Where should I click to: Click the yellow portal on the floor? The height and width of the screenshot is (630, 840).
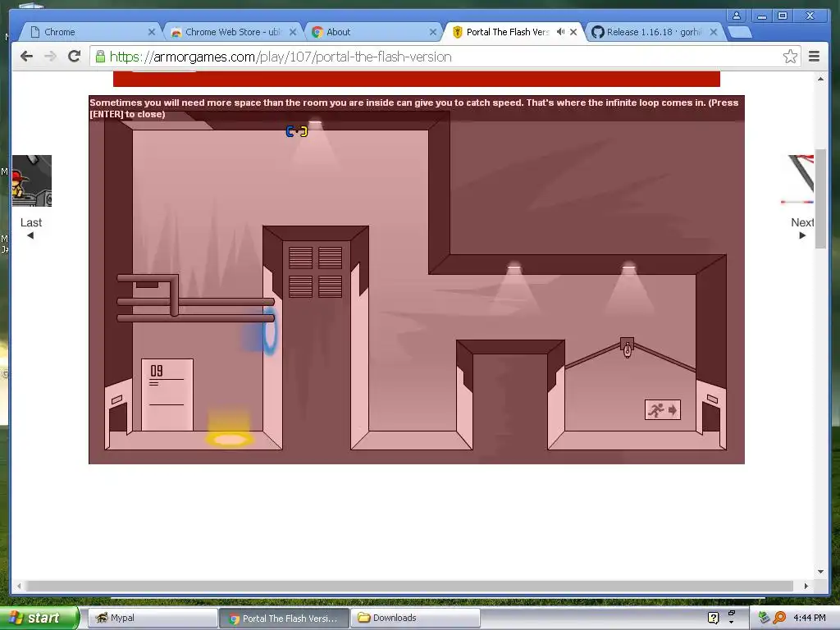[230, 440]
